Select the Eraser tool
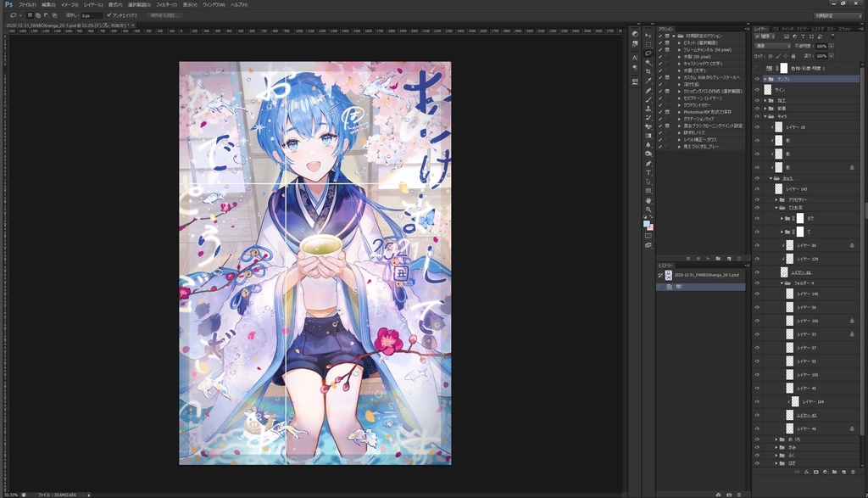Screen dimensions: 868x498 pyautogui.click(x=648, y=127)
